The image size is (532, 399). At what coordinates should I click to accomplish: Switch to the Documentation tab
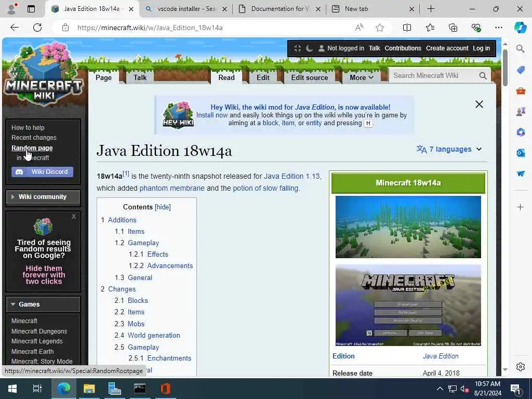(x=279, y=9)
